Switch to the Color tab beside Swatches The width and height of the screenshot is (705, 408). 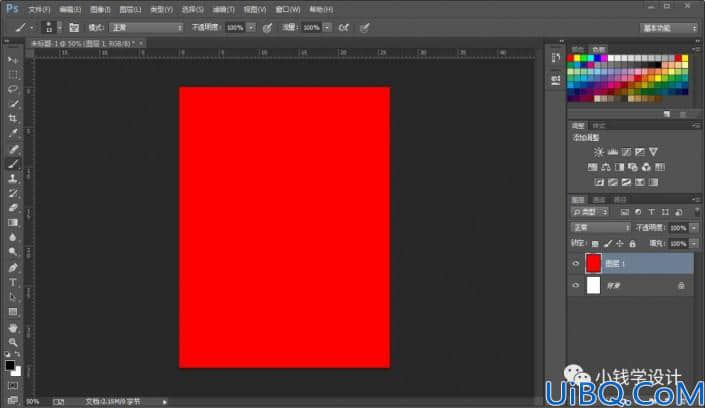point(578,49)
